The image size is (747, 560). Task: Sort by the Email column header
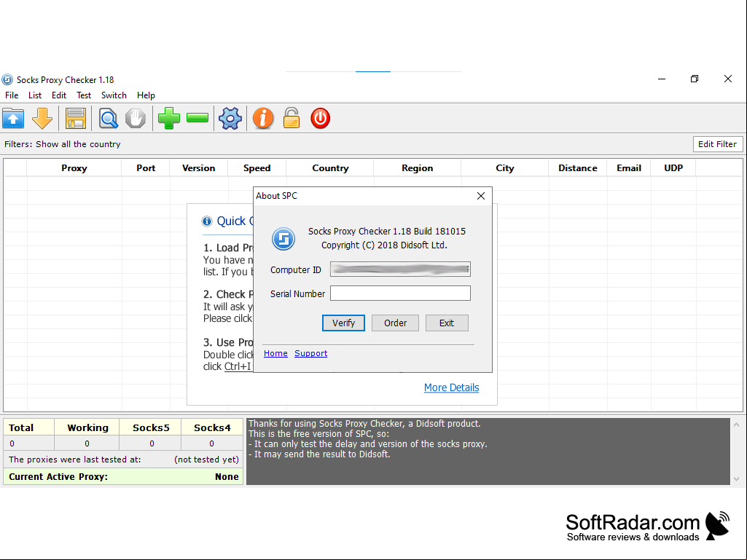pos(629,168)
